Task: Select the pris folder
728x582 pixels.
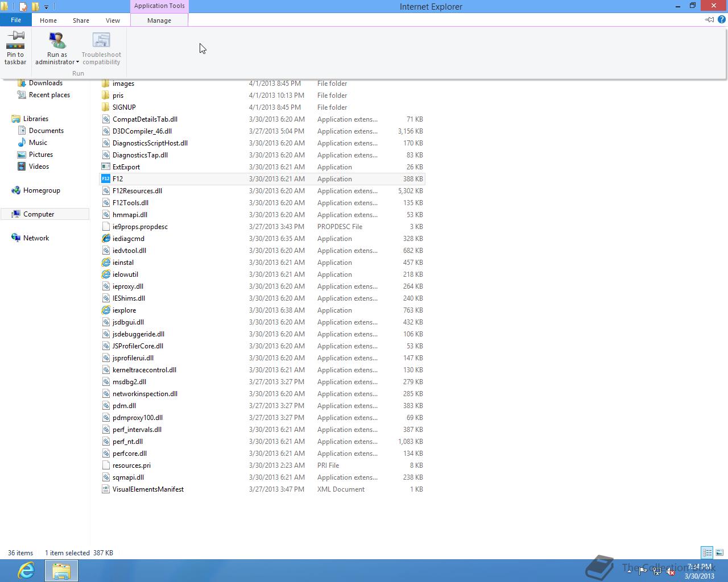Action: pos(118,95)
